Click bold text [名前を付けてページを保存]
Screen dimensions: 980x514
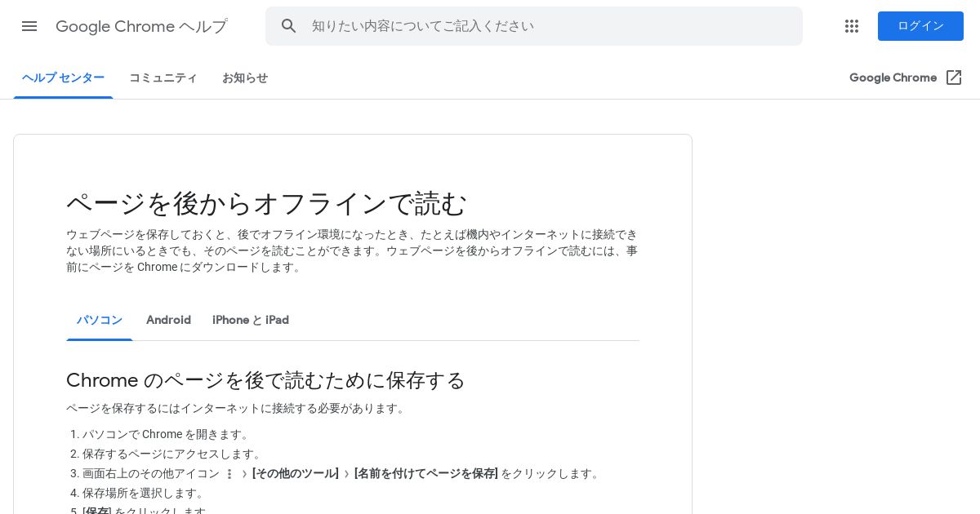point(426,473)
